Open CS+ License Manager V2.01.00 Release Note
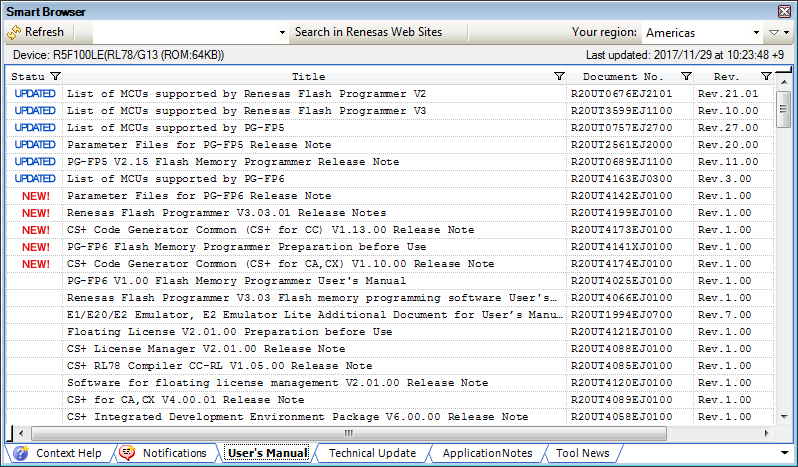 [206, 349]
